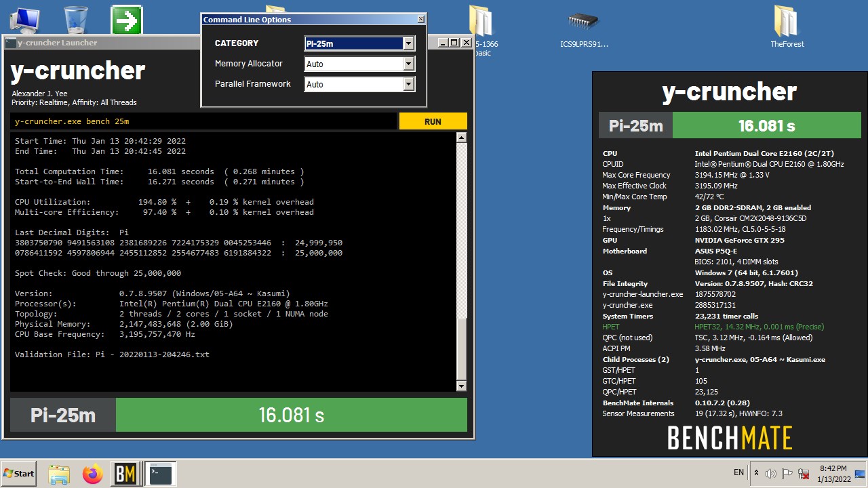Click green 16.081 s result bar in launcher
The height and width of the screenshot is (488, 868).
point(292,415)
